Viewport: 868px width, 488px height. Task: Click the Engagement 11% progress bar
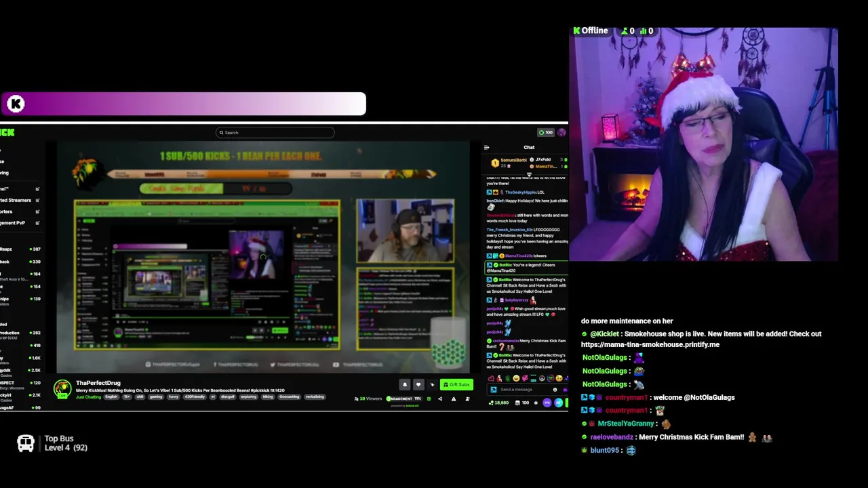click(405, 399)
